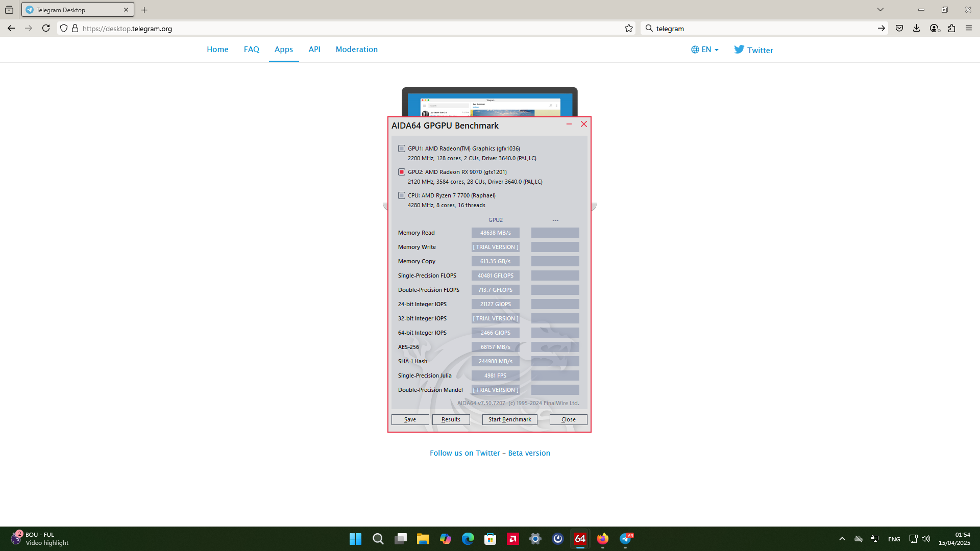Minimize the AIDA64 GPGPU Benchmark dialog
This screenshot has width=980, height=551.
[x=569, y=124]
